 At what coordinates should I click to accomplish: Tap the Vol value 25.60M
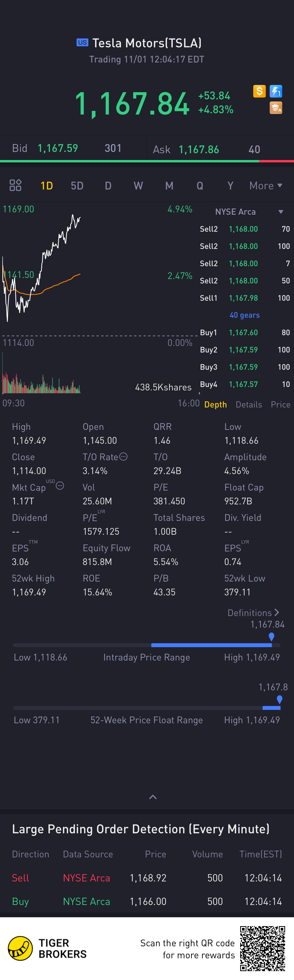point(97,501)
